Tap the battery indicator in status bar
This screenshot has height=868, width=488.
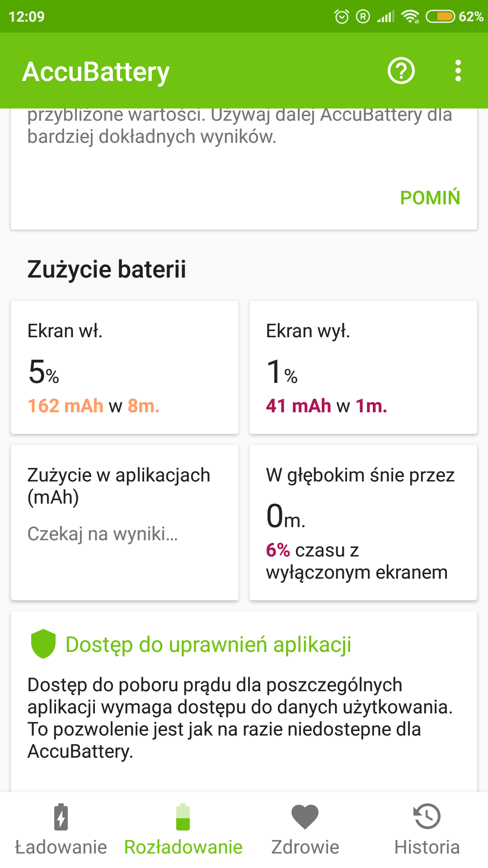point(440,17)
